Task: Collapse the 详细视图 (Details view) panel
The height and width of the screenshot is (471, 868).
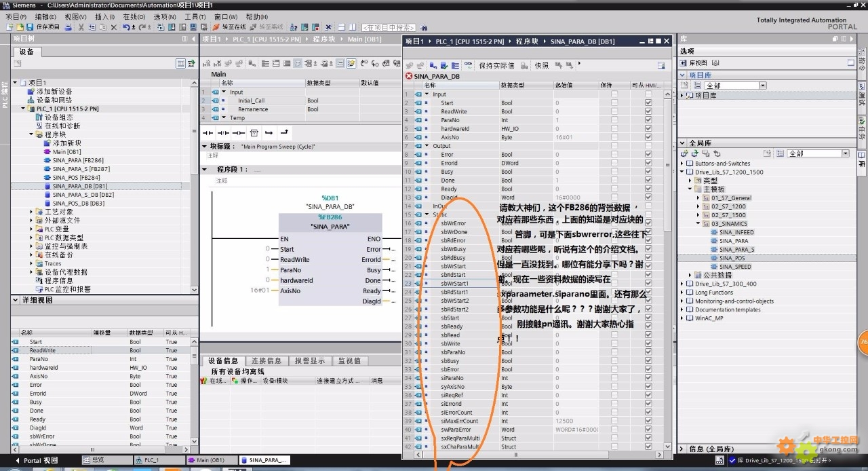Action: (x=15, y=300)
